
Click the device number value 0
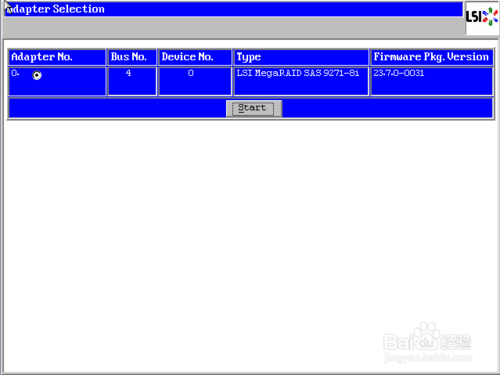click(x=191, y=73)
